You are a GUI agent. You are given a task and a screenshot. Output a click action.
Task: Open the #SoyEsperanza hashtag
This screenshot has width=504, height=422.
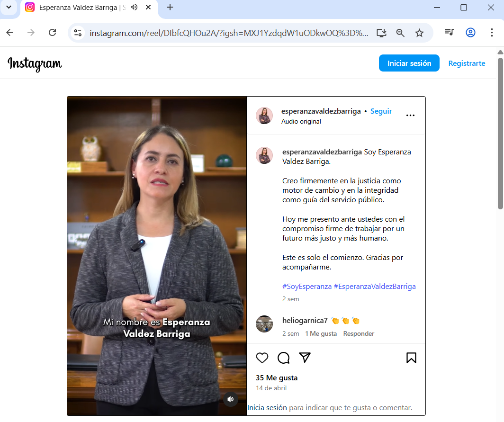click(306, 287)
